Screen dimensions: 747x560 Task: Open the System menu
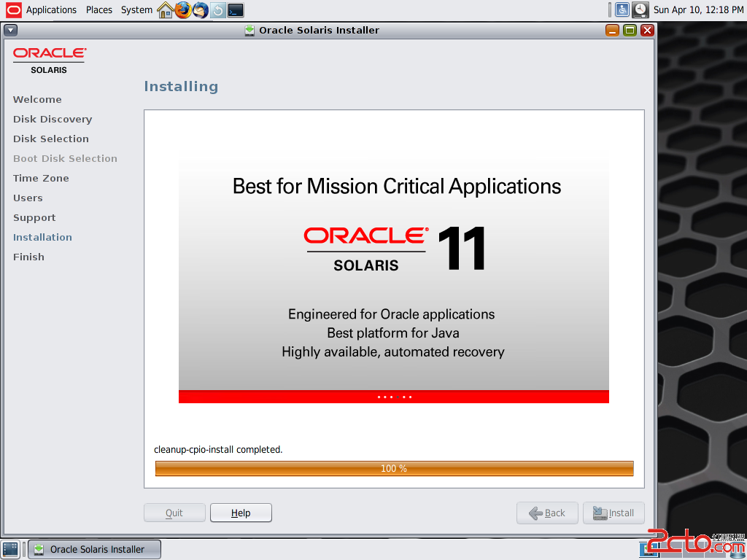click(136, 10)
